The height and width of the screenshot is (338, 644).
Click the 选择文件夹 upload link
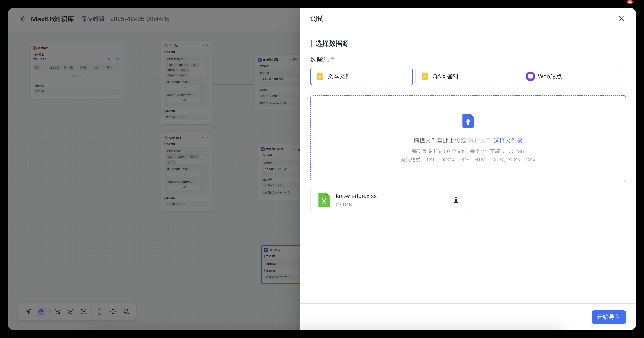pyautogui.click(x=508, y=140)
